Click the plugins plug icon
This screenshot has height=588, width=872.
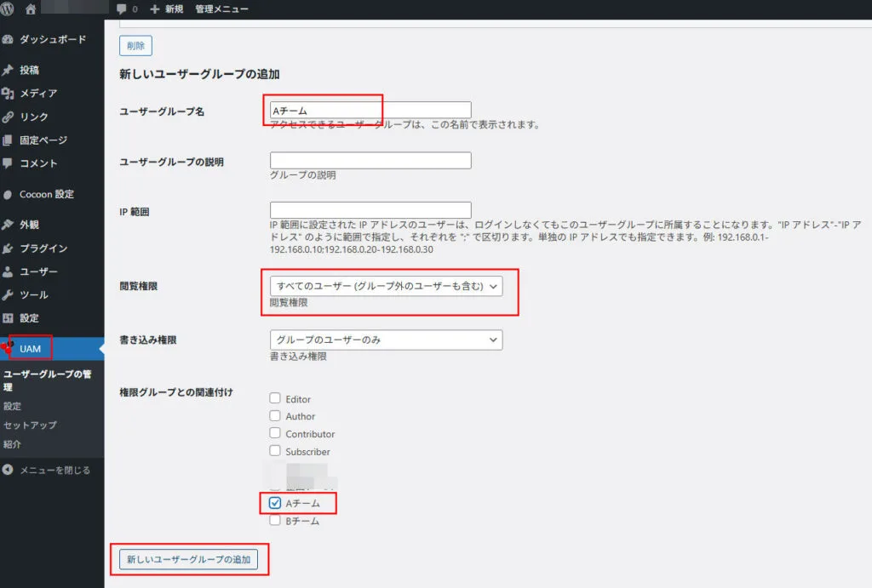(9, 248)
